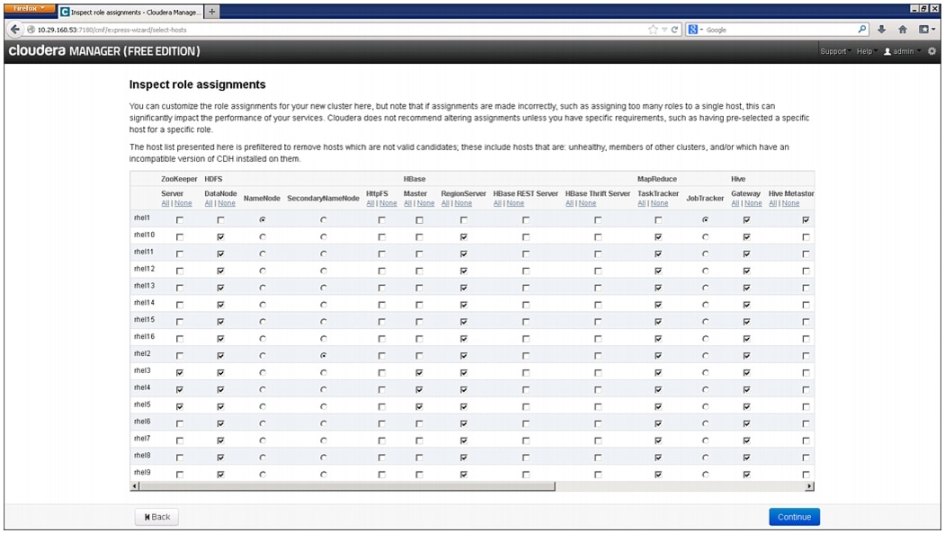Click the Firefox back arrow button
945x560 pixels.
pyautogui.click(x=14, y=30)
